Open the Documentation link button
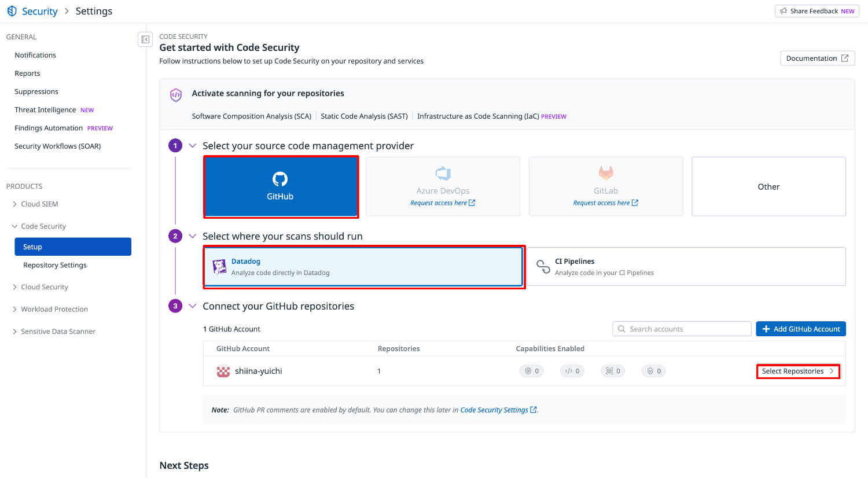This screenshot has height=478, width=868. (817, 58)
